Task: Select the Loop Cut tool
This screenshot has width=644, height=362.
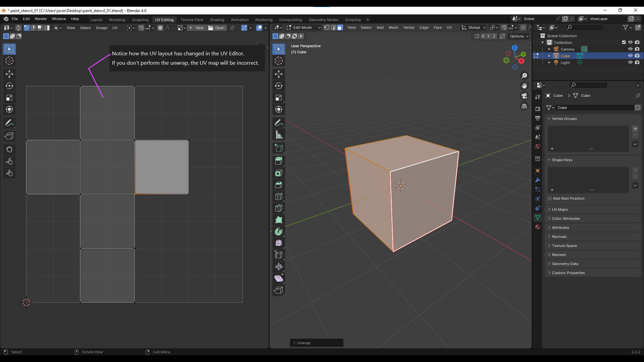Action: (279, 196)
